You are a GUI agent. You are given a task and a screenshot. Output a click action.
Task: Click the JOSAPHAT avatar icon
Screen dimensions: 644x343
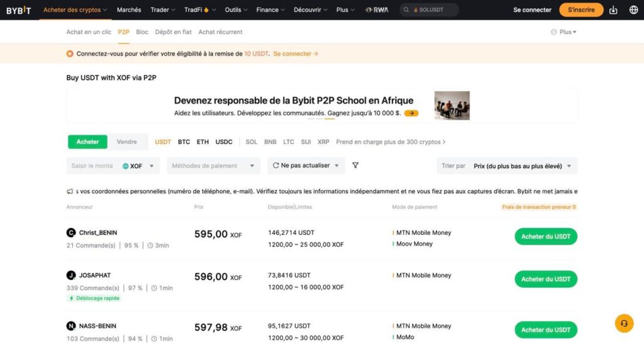(71, 275)
